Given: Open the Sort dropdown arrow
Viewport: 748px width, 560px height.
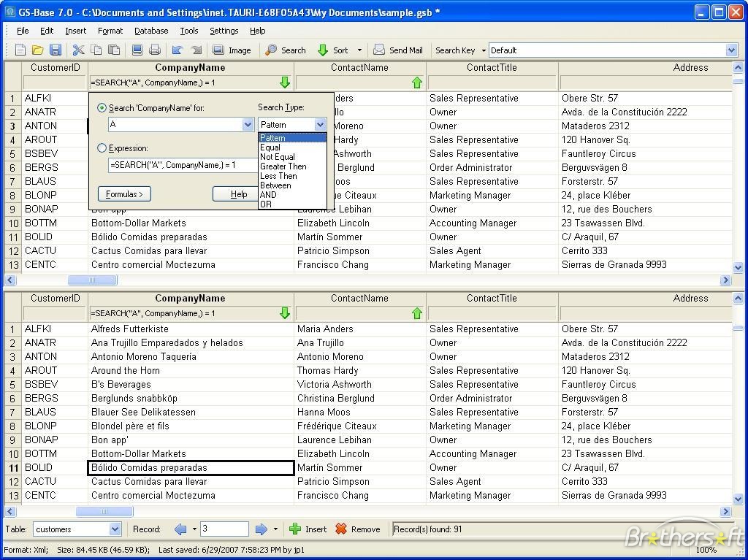Looking at the screenshot, I should pyautogui.click(x=359, y=50).
